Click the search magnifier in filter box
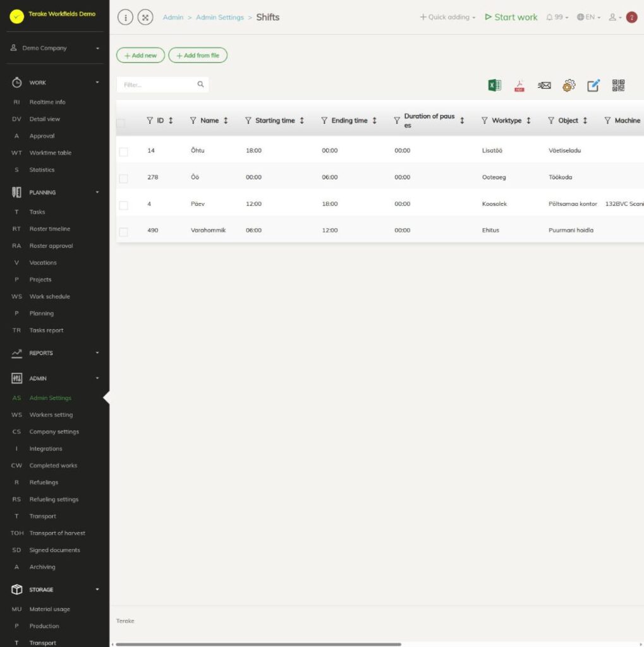Screen dimensions: 644x647 click(200, 85)
